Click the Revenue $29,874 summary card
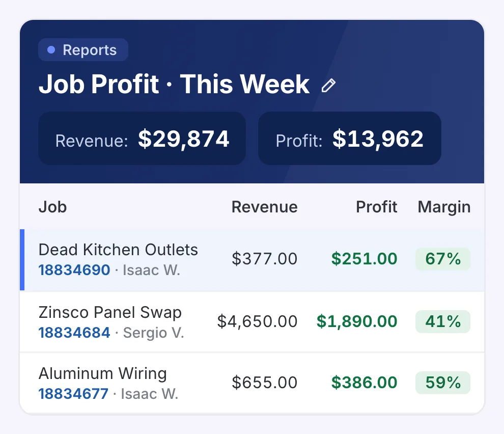The image size is (504, 434). (142, 139)
